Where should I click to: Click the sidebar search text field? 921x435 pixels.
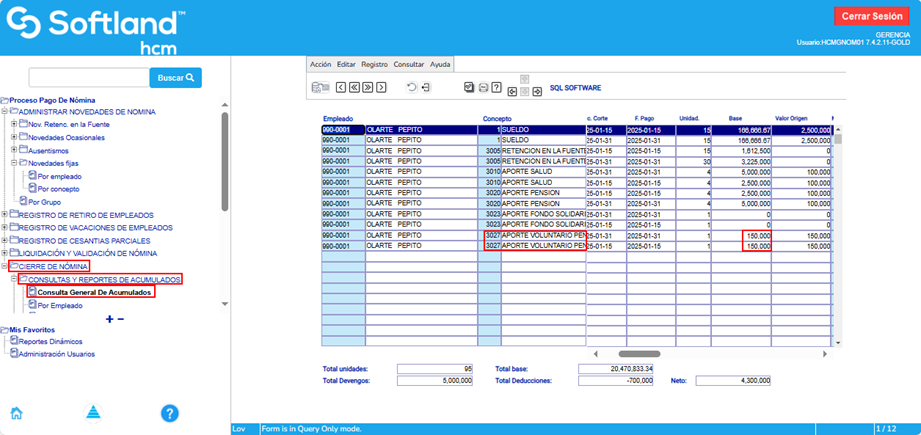pos(88,77)
